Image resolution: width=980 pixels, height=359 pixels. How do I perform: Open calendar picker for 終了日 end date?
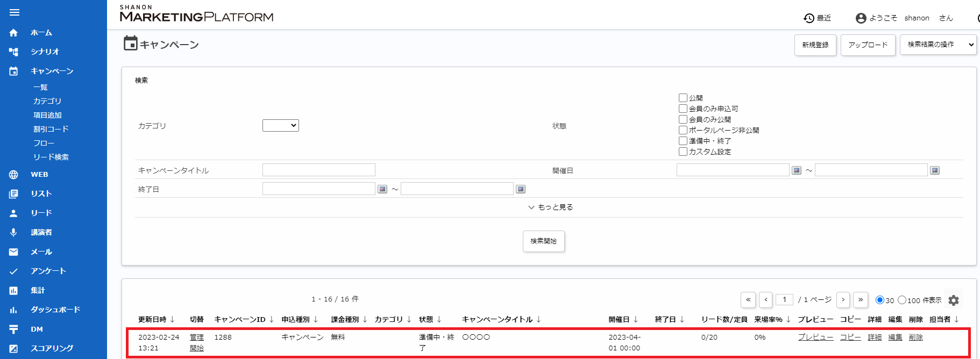pyautogui.click(x=521, y=189)
